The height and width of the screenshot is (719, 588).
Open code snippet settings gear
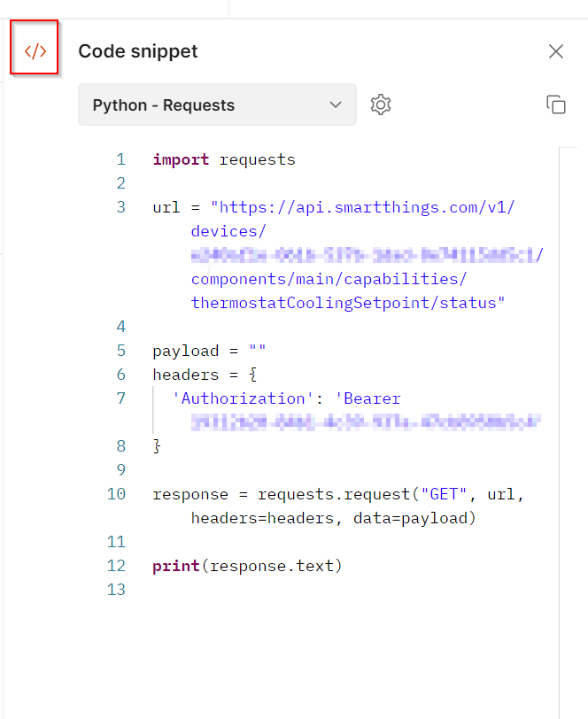tap(381, 104)
